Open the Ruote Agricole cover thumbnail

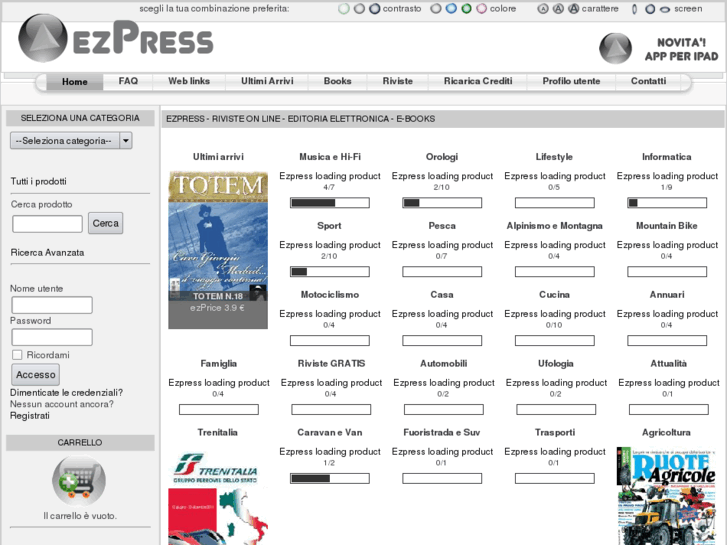pyautogui.click(x=666, y=495)
